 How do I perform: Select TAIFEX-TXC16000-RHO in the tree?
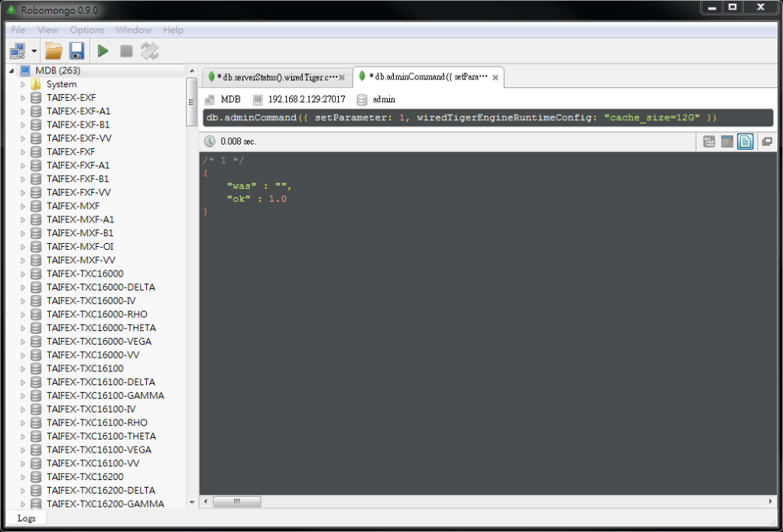[x=97, y=314]
